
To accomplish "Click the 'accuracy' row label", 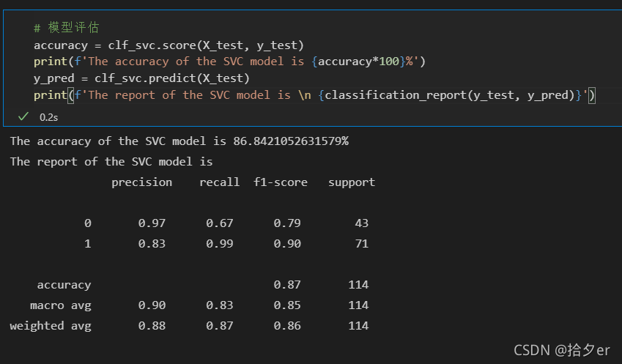I will pos(64,285).
